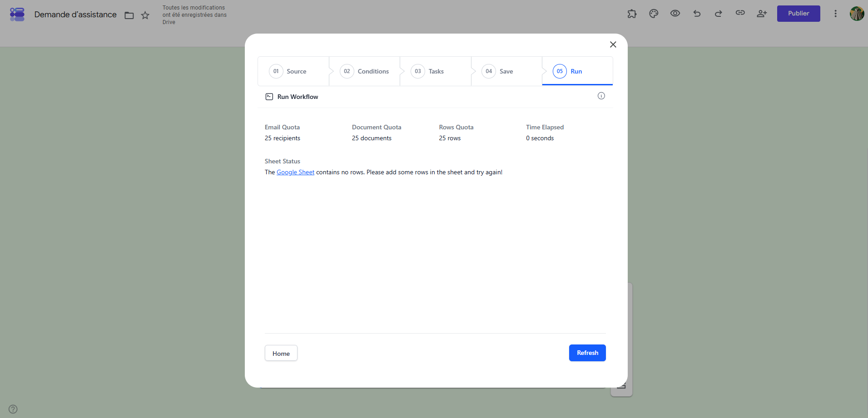Click the Home button
The width and height of the screenshot is (868, 418).
(281, 353)
